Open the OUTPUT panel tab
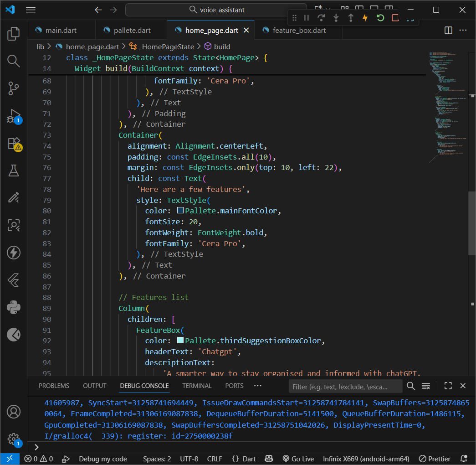Viewport: 476px width, 465px height. pyautogui.click(x=94, y=386)
